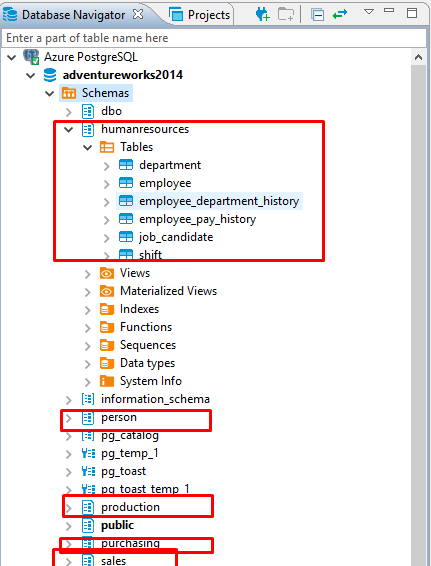431x566 pixels.
Task: Click the pg_temp_1 schema icon
Action: 88,453
